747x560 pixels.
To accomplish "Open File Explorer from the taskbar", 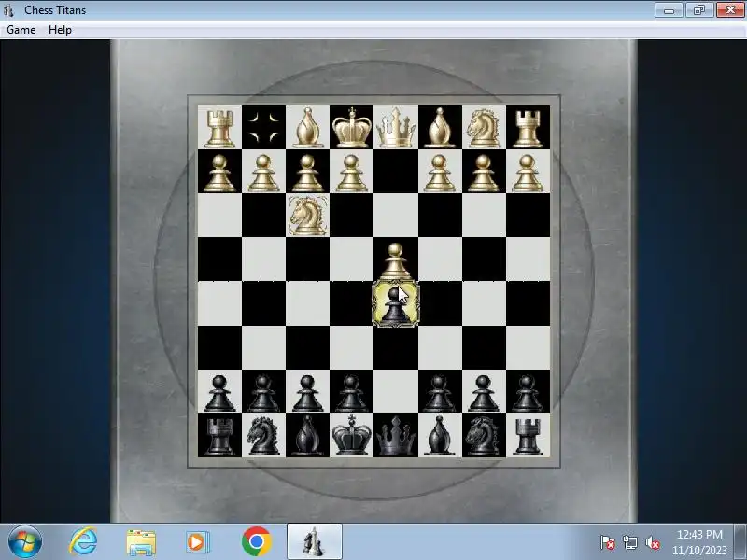I will [x=141, y=542].
